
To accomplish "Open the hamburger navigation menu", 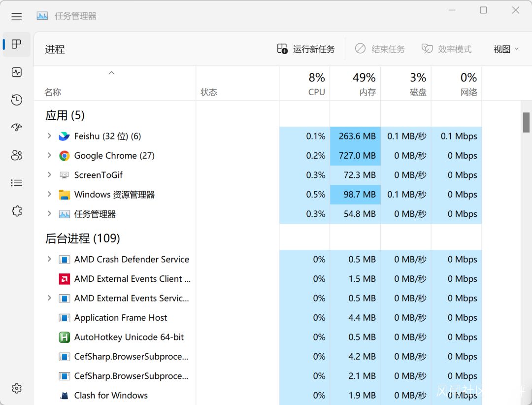I will pos(17,16).
